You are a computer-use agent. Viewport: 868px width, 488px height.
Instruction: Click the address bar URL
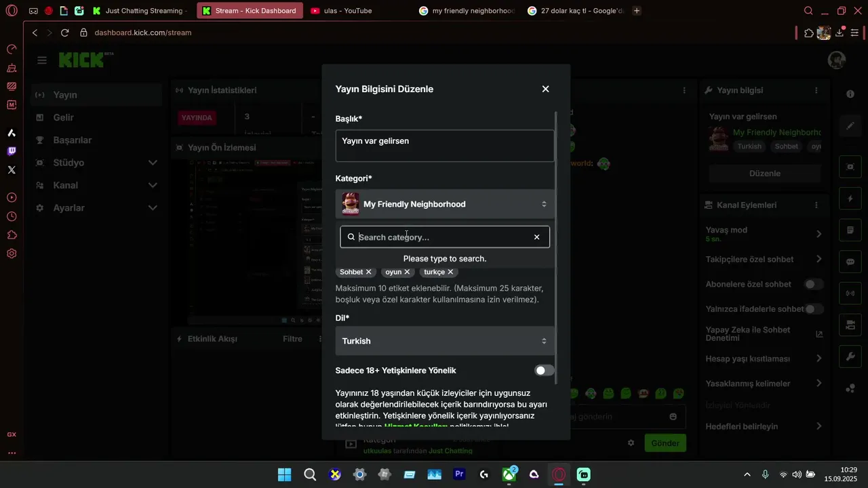(143, 33)
